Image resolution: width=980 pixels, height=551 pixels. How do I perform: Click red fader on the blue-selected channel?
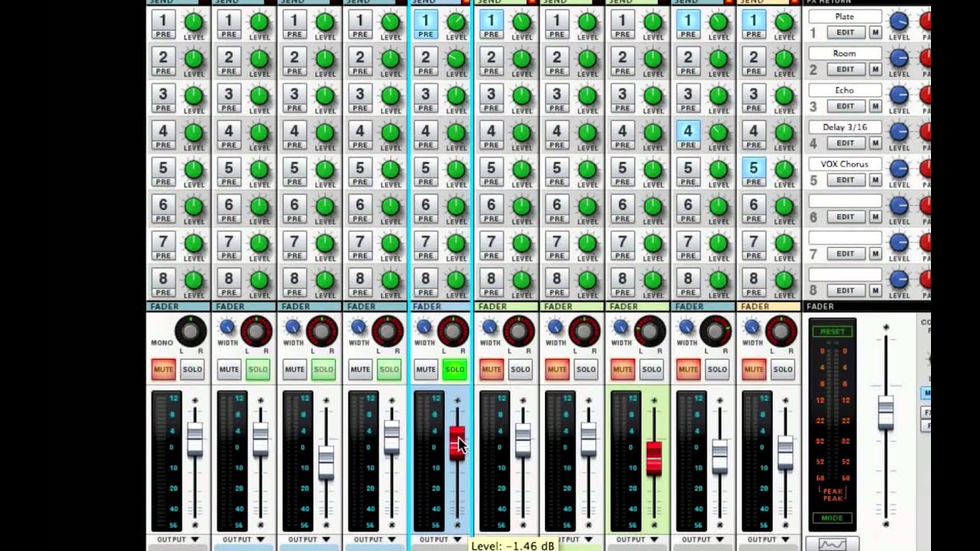coord(457,443)
